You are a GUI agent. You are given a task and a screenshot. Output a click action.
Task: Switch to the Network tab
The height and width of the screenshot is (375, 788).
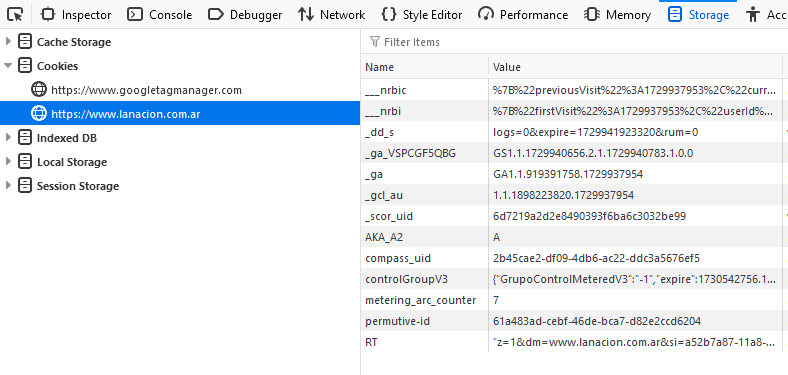point(331,15)
